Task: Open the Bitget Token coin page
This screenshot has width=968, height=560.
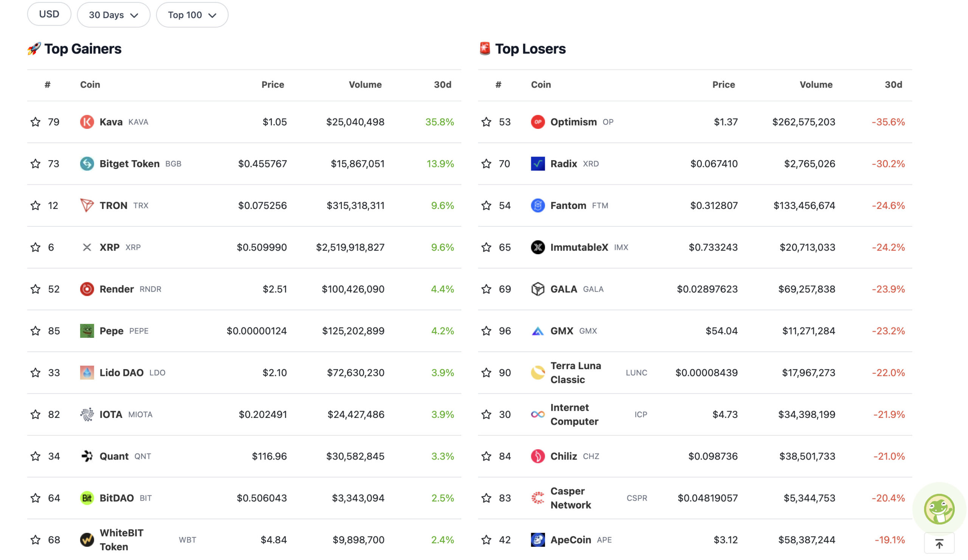Action: [129, 164]
